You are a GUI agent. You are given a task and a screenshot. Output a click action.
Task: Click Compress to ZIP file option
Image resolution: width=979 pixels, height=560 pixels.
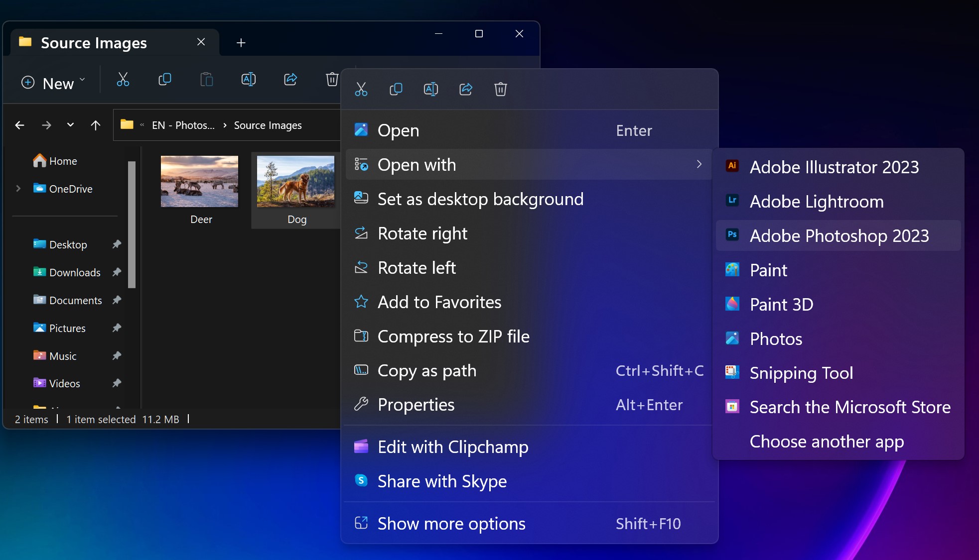coord(453,336)
